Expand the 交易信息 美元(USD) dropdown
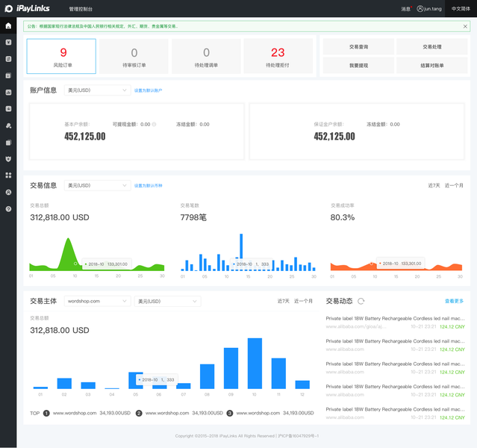 coord(97,185)
